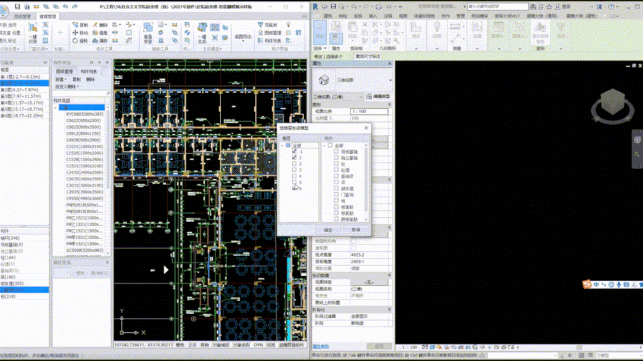Click 取消 in the dialog
The image size is (643, 362).
coord(356,230)
